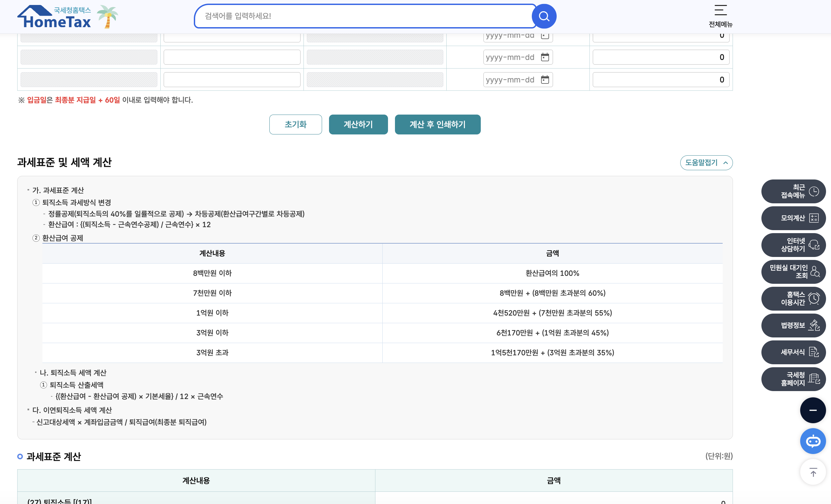Click the text 3억원 초과

coord(212,353)
